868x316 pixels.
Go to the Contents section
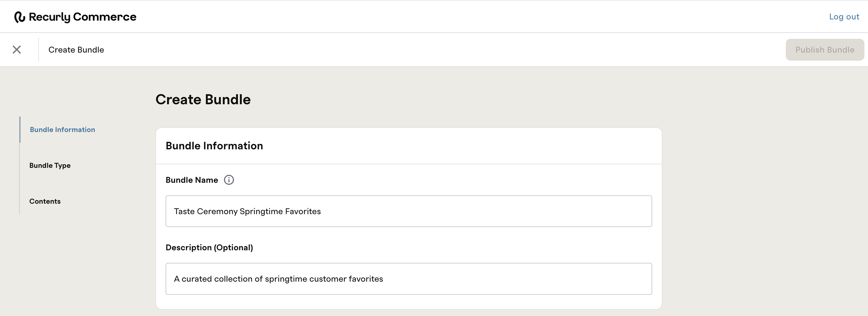point(45,201)
